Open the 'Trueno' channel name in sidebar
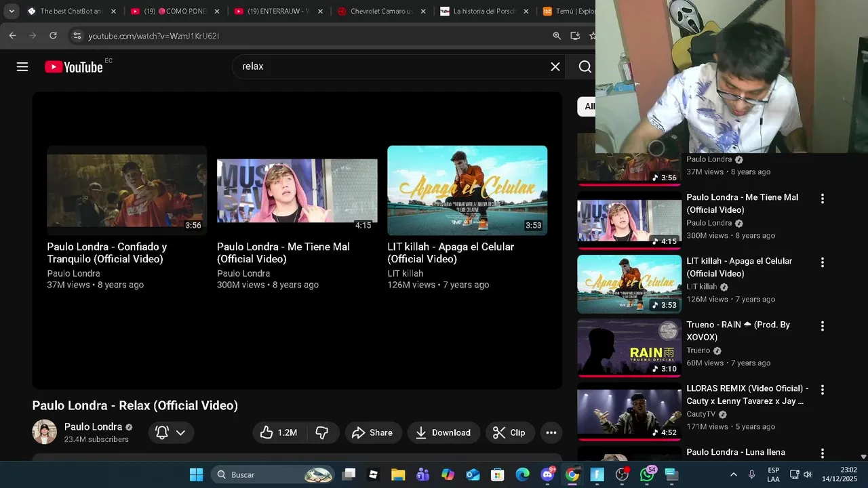 pyautogui.click(x=698, y=350)
